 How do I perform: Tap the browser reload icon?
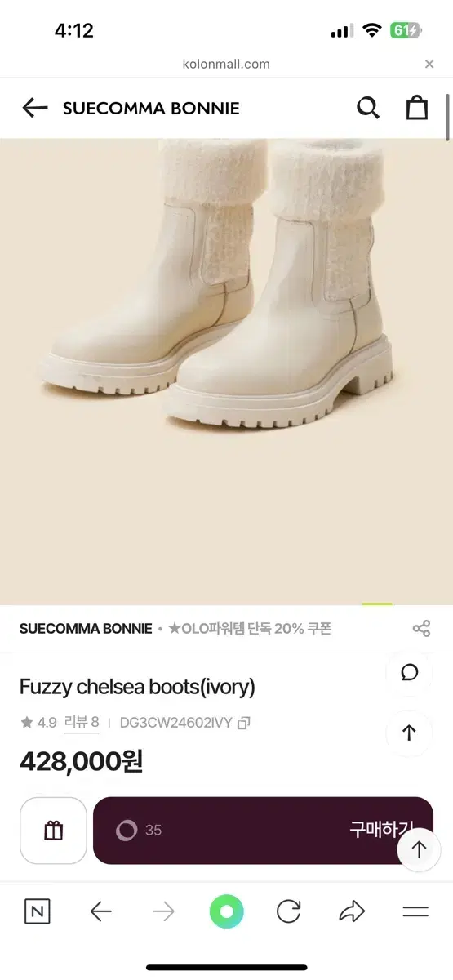tap(289, 911)
